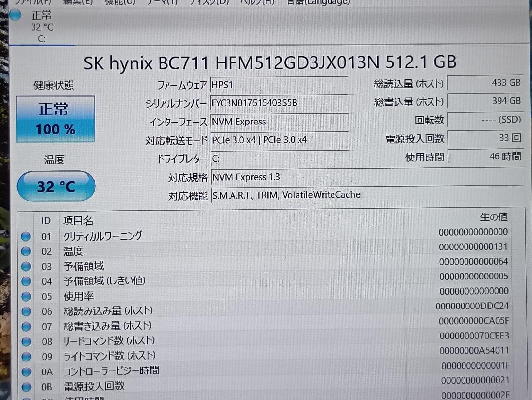Click status circle for 04 予備領域 (しきい値)

26,281
